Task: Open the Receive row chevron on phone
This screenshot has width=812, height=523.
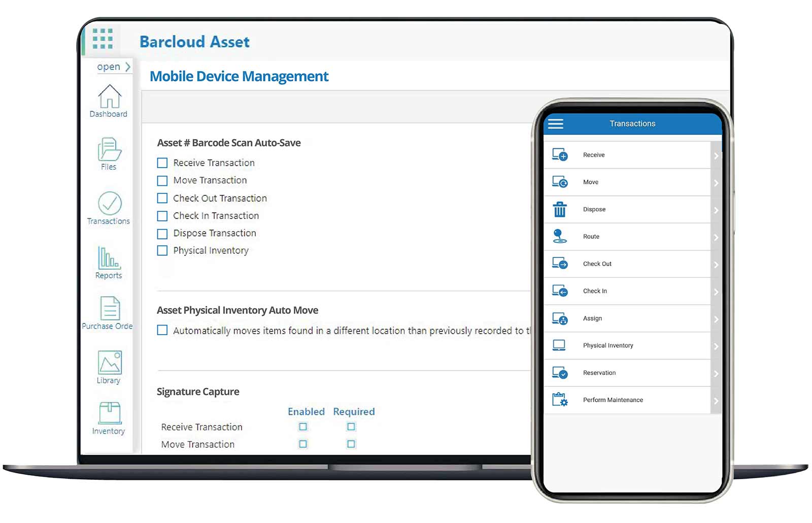Action: pyautogui.click(x=716, y=155)
